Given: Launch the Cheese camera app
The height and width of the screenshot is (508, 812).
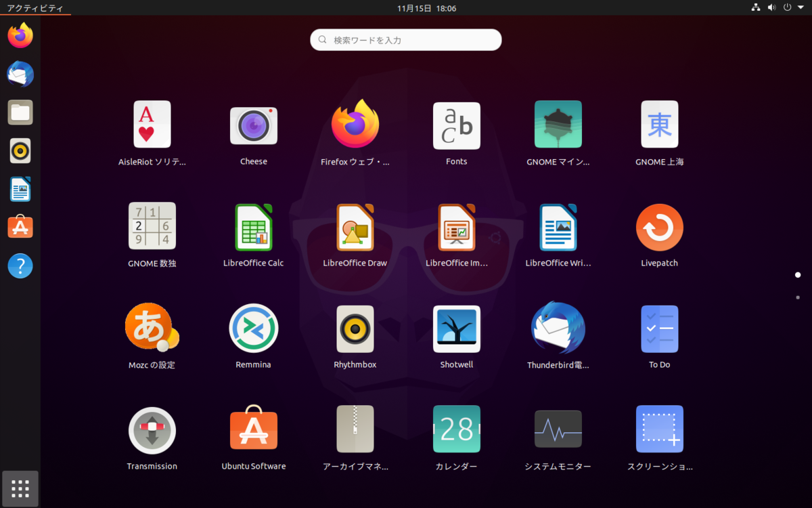Looking at the screenshot, I should [254, 125].
